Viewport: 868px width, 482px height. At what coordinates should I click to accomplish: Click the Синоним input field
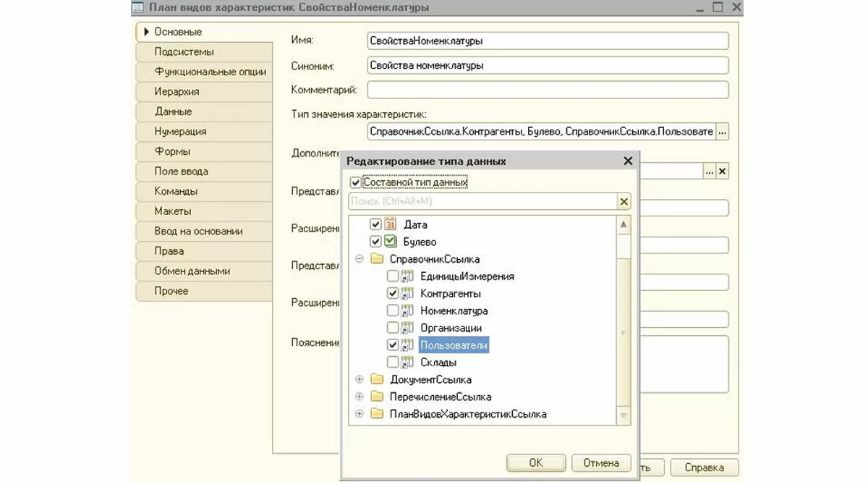click(x=547, y=65)
